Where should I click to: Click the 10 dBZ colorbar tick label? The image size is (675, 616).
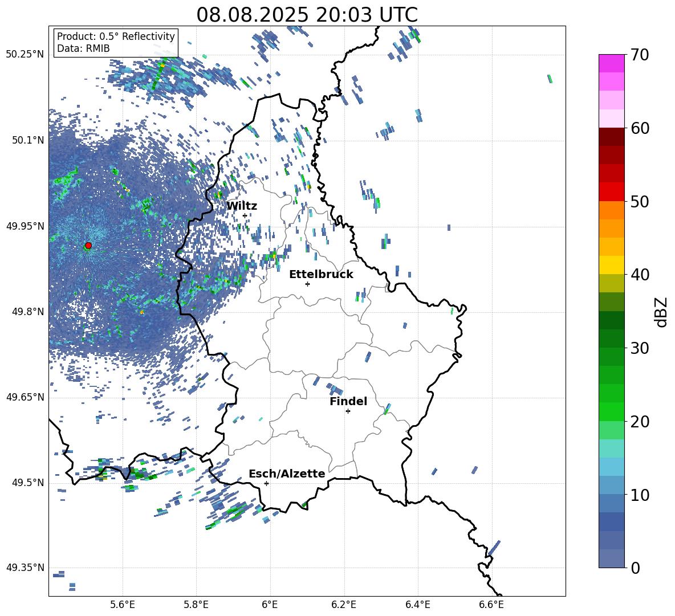640,495
